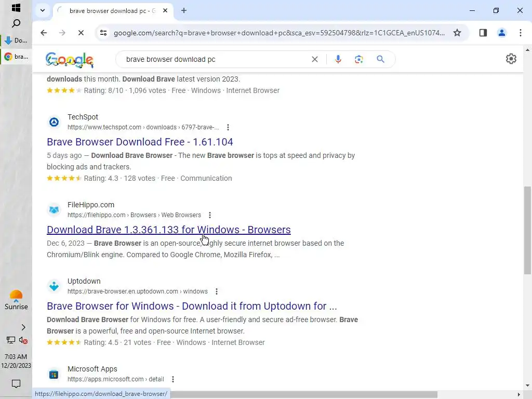The image size is (532, 399).
Task: Click the Uptodown favicon
Action: click(x=54, y=286)
